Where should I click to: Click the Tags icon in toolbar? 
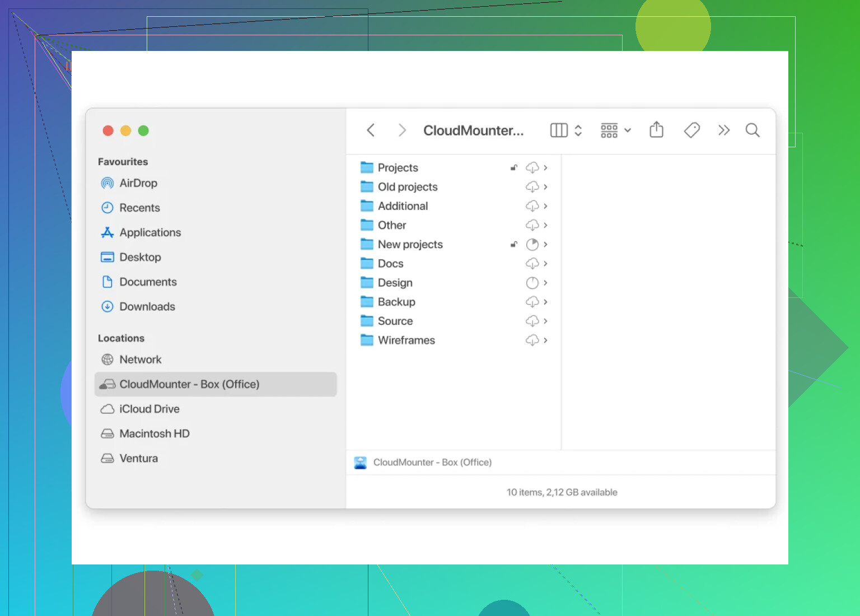pyautogui.click(x=691, y=130)
